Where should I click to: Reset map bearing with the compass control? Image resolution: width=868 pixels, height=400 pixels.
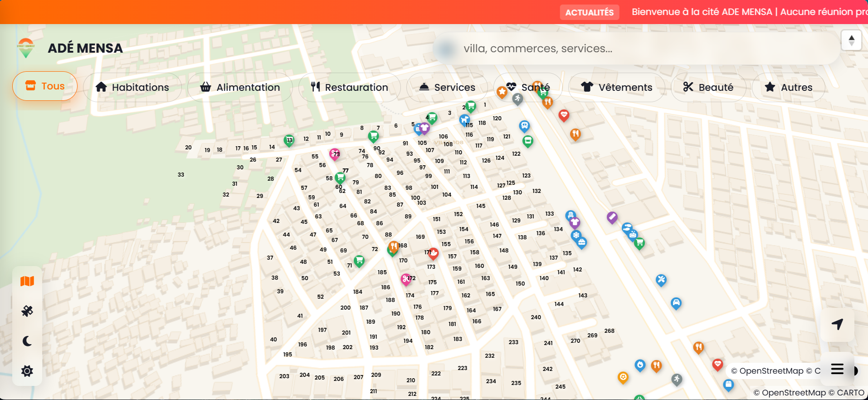pos(851,40)
